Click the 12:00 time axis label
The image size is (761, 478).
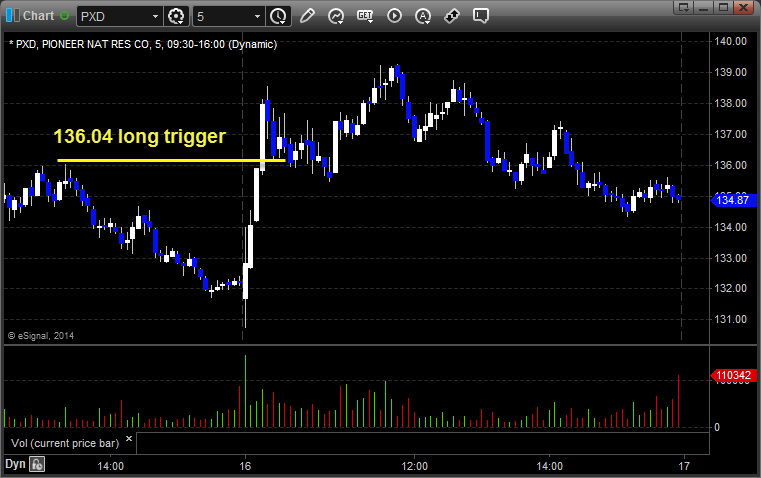(414, 466)
